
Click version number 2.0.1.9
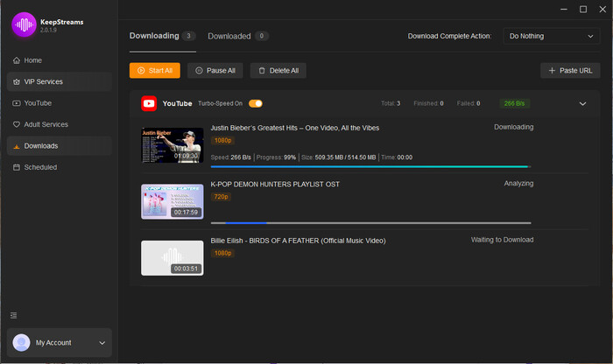pos(48,30)
